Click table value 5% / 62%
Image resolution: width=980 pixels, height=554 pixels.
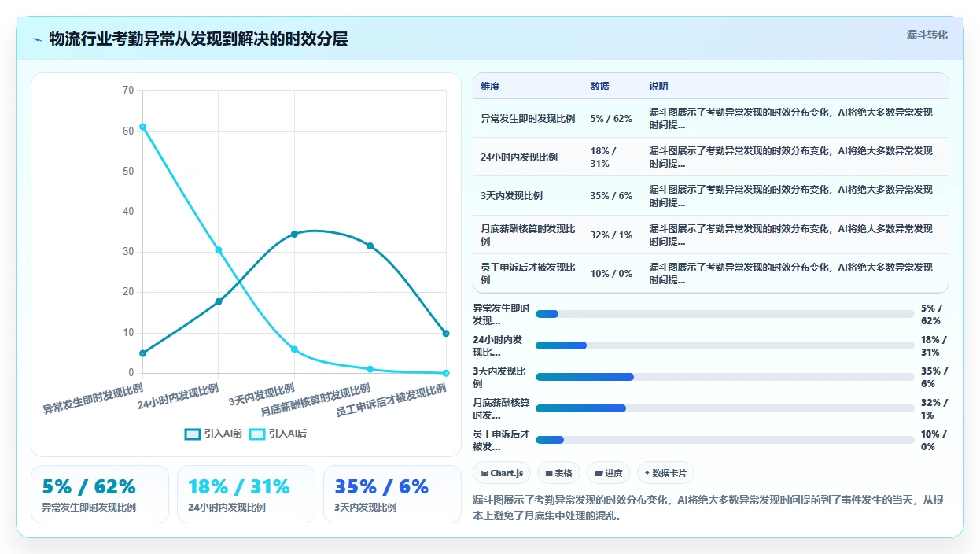pos(611,119)
